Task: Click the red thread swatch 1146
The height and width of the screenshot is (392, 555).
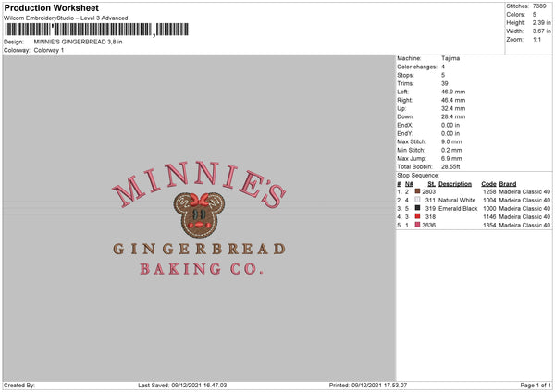Action: tap(417, 216)
